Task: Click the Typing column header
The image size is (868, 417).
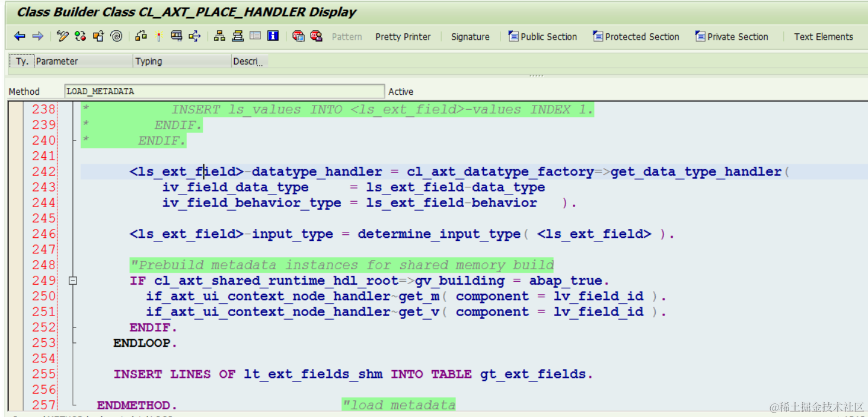Action: [x=182, y=61]
